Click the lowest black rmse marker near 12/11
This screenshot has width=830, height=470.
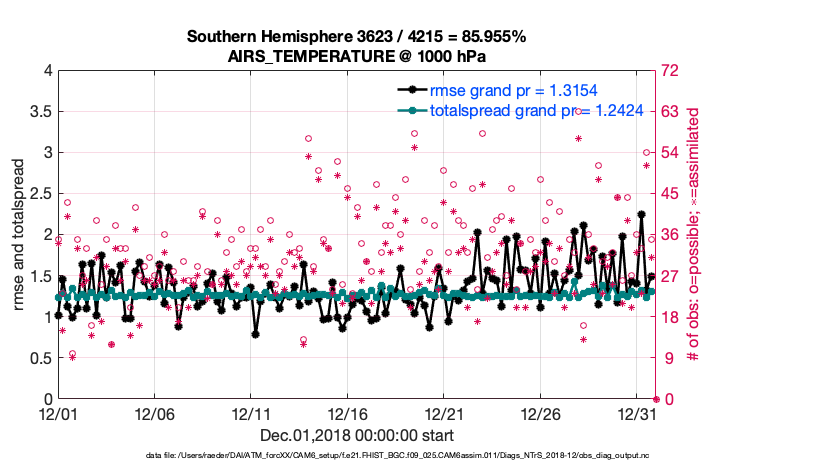click(256, 334)
